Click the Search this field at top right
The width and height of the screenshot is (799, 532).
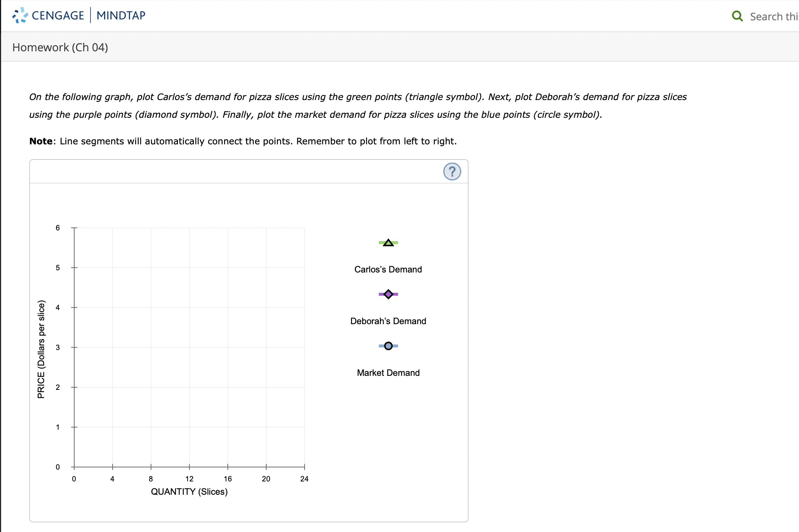(774, 16)
